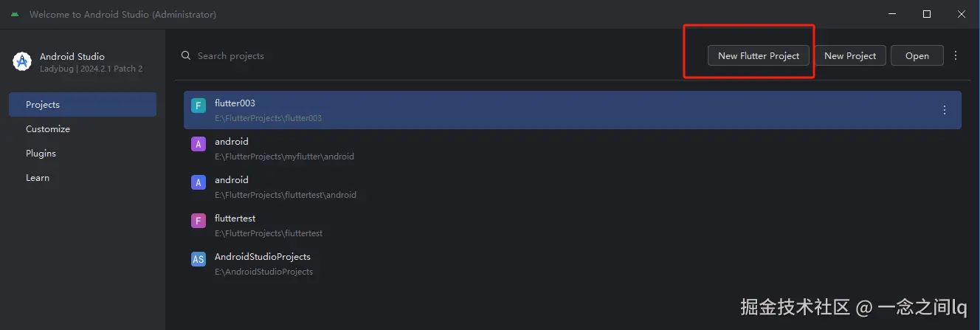Show the Learn section
Image resolution: width=980 pixels, height=330 pixels.
tap(38, 178)
